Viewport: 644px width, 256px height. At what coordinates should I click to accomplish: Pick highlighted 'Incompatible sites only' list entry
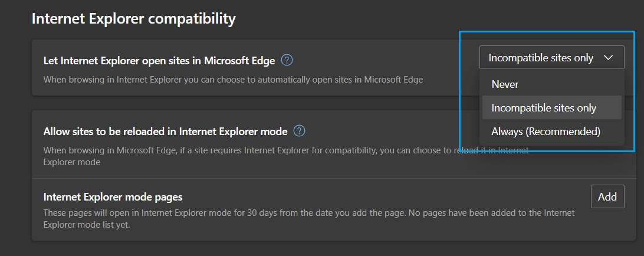(551, 108)
